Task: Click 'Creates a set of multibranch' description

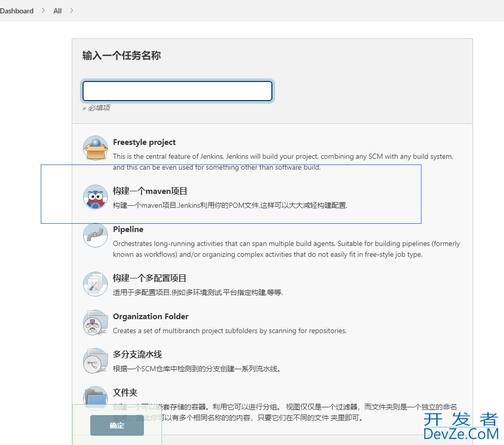Action: (x=230, y=331)
